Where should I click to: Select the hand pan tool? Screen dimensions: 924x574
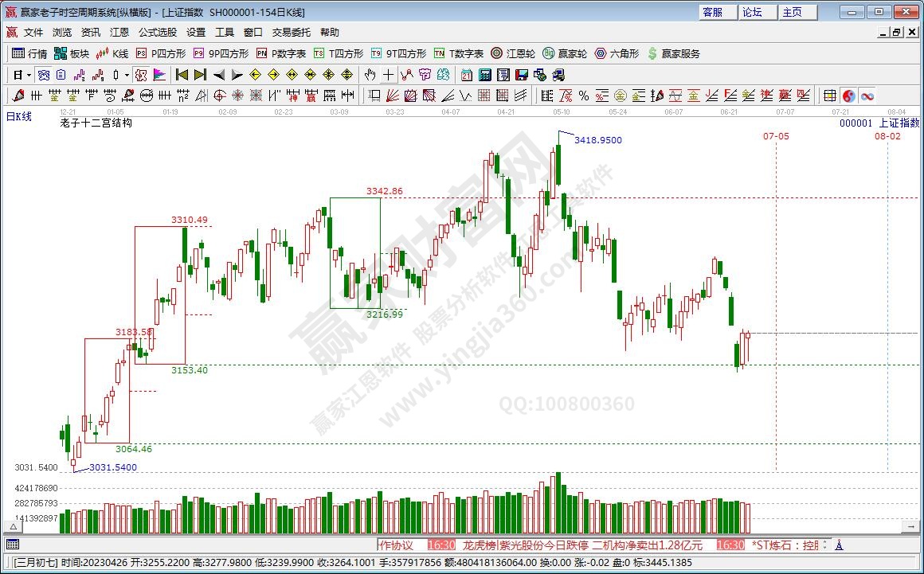tap(370, 75)
